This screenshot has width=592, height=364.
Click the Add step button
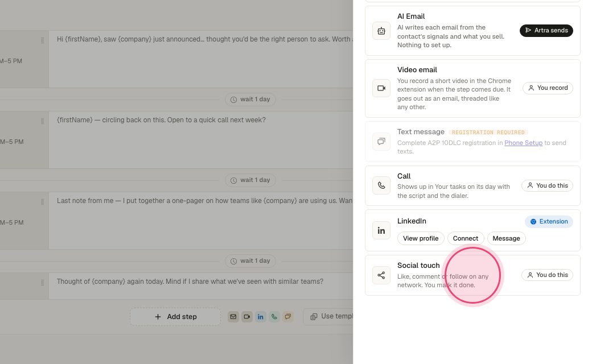pos(175,316)
